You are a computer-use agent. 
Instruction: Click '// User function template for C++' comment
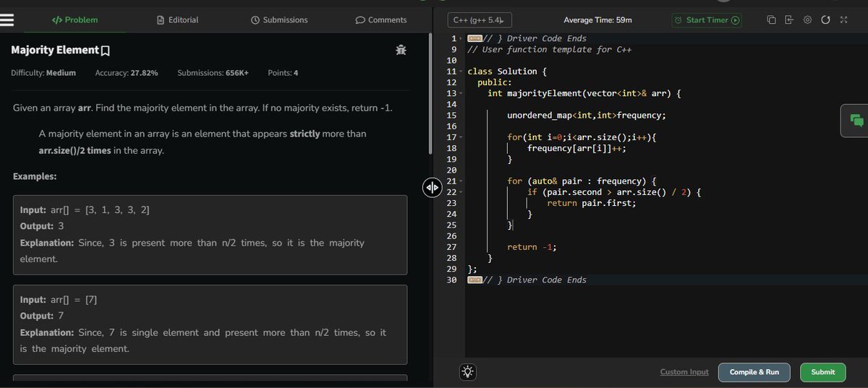(x=550, y=50)
